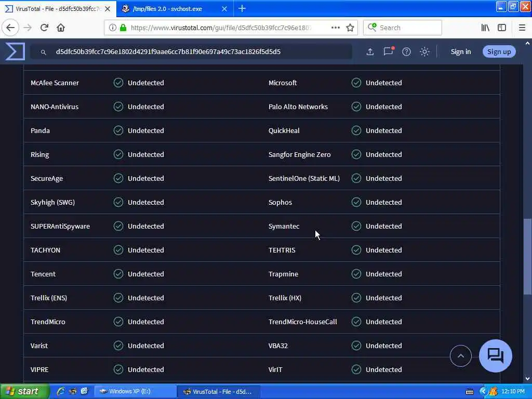Click the VirusTotal - File taskbar button

coord(219,392)
